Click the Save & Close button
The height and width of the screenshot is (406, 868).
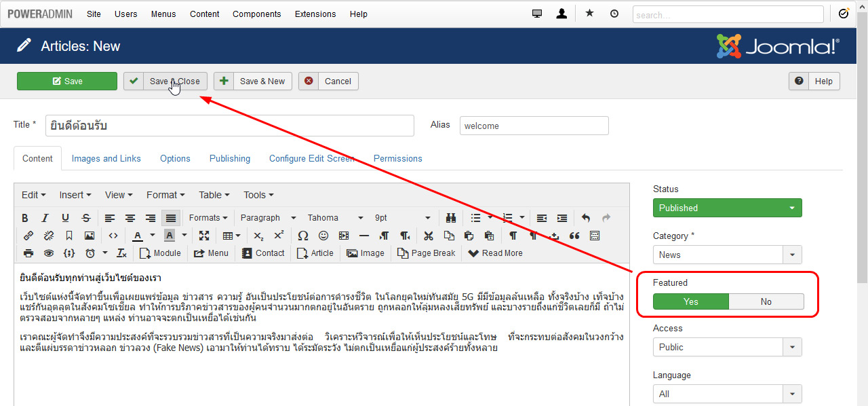pyautogui.click(x=165, y=81)
